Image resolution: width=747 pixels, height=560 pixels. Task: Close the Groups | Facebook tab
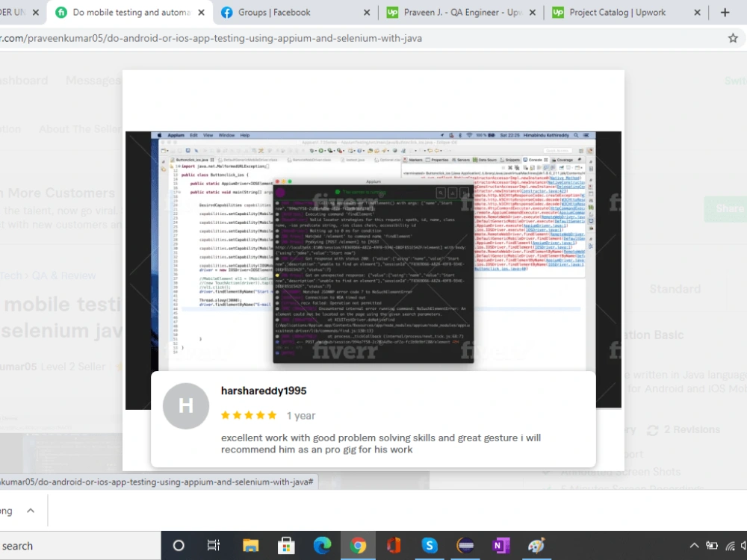(x=366, y=13)
